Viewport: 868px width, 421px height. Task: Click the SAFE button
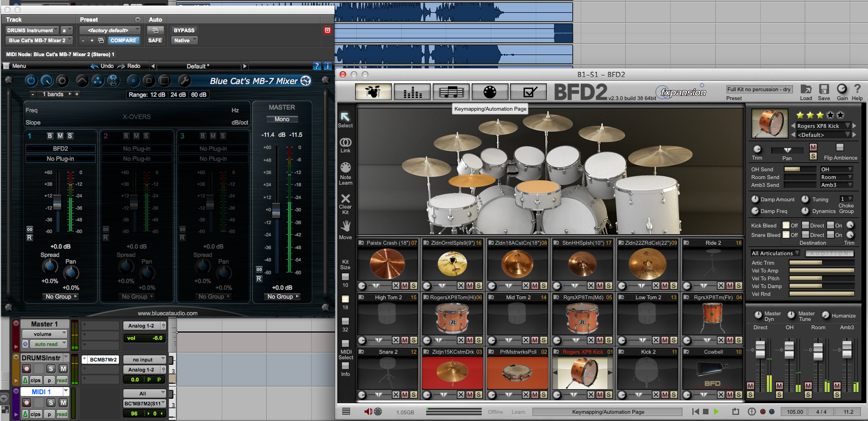point(155,40)
